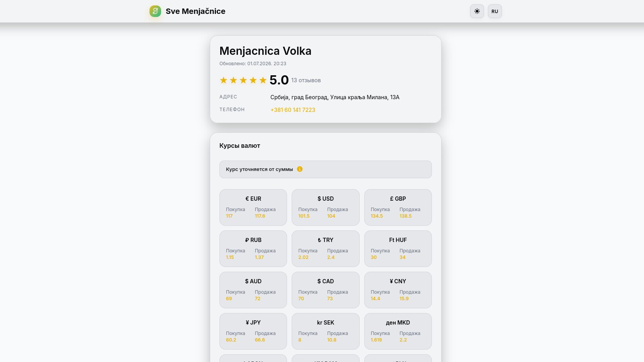This screenshot has height=362, width=644.
Task: Open the AUD currency card
Action: pyautogui.click(x=253, y=290)
